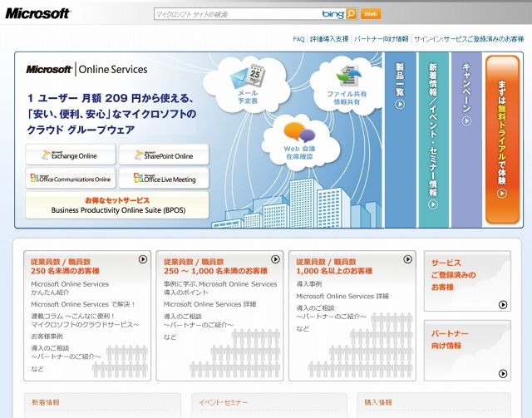532x418 pixels.
Task: Open the Office Live Meeting button
Action: click(x=164, y=178)
